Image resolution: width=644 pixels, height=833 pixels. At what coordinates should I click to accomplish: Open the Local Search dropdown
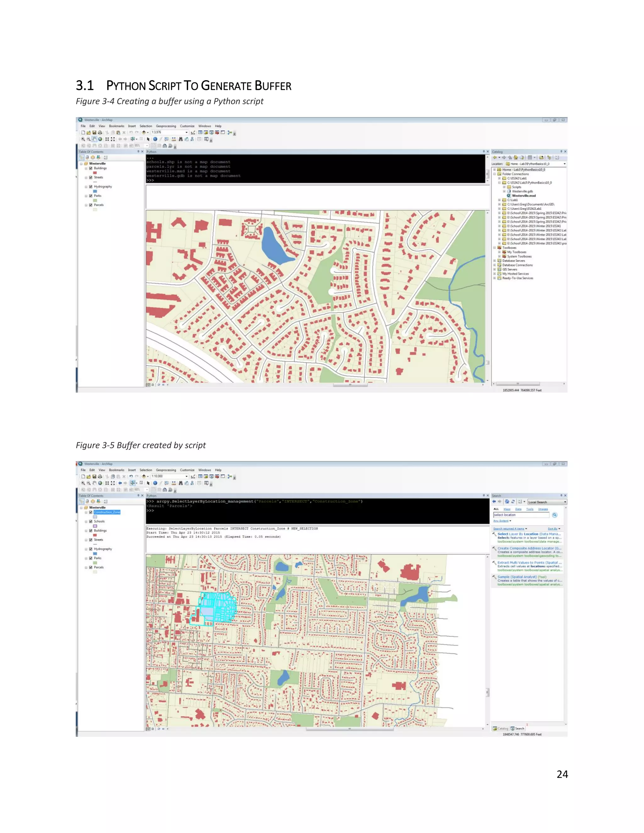coord(565,502)
